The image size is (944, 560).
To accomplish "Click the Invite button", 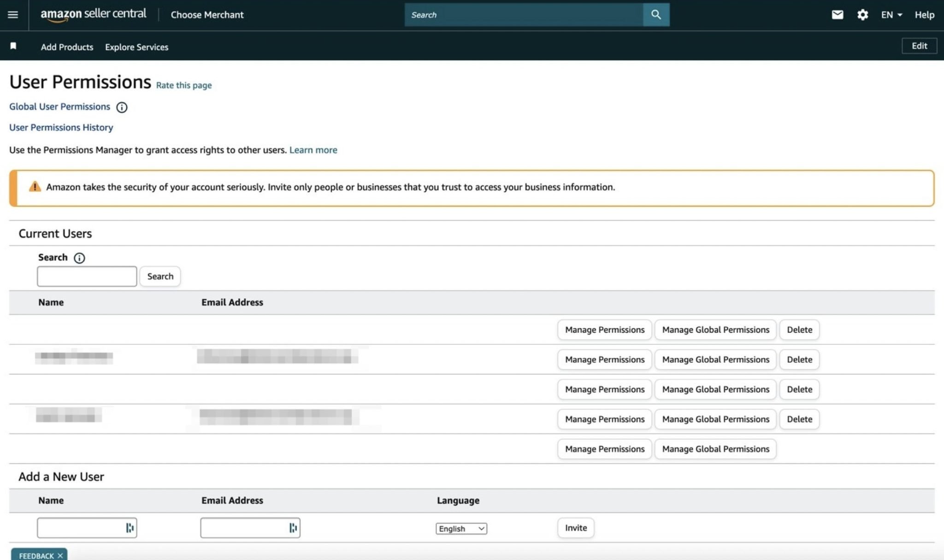I will point(575,528).
